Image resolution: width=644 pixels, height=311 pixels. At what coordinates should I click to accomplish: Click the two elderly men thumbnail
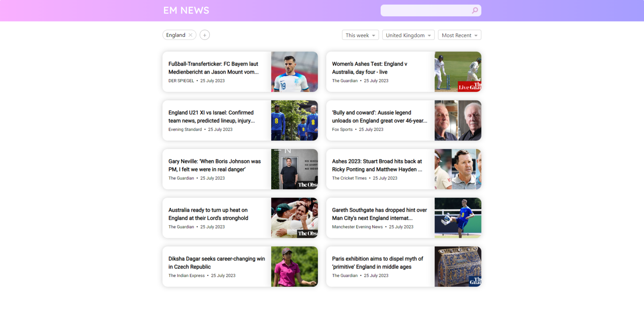click(458, 121)
